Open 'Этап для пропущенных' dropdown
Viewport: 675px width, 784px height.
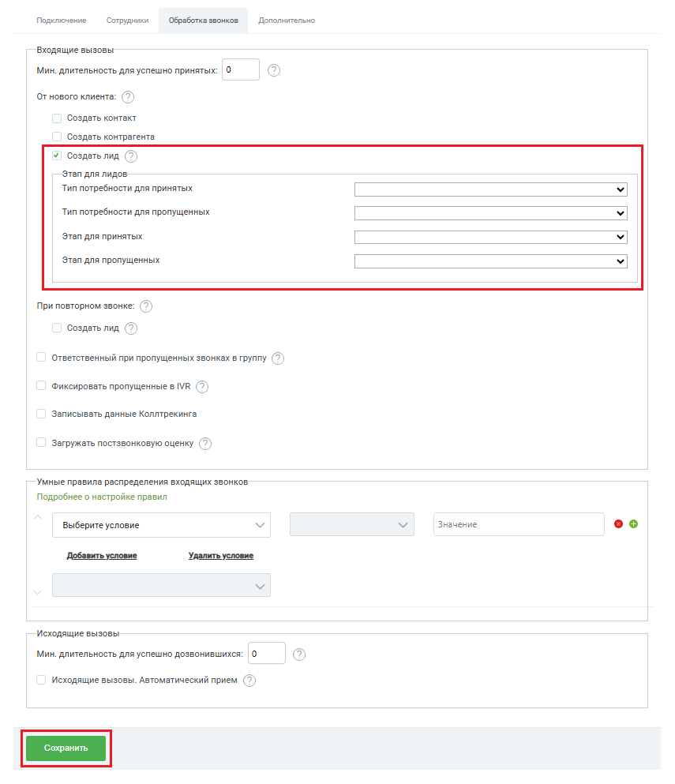point(490,261)
